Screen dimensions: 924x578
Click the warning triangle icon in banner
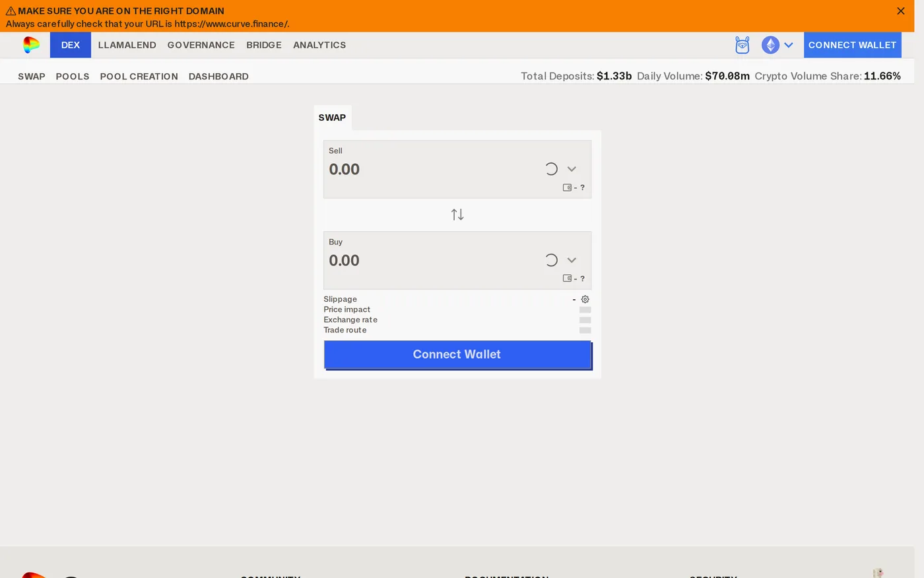pyautogui.click(x=11, y=11)
